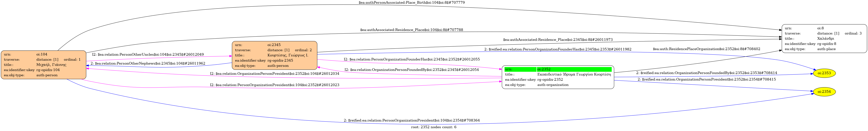
Task: Select the Κουρτέσης, Γεώργιος Ι. title text
Action: [x=287, y=55]
